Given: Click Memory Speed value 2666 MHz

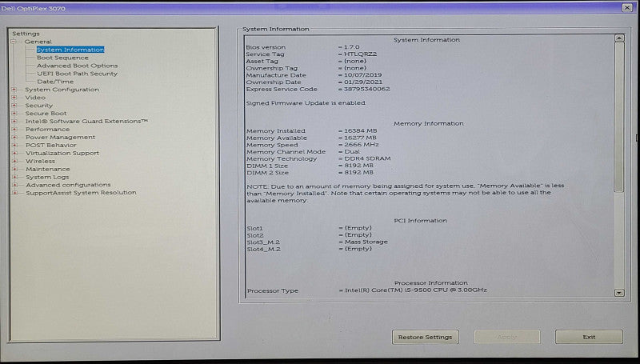Looking at the screenshot, I should point(362,145).
